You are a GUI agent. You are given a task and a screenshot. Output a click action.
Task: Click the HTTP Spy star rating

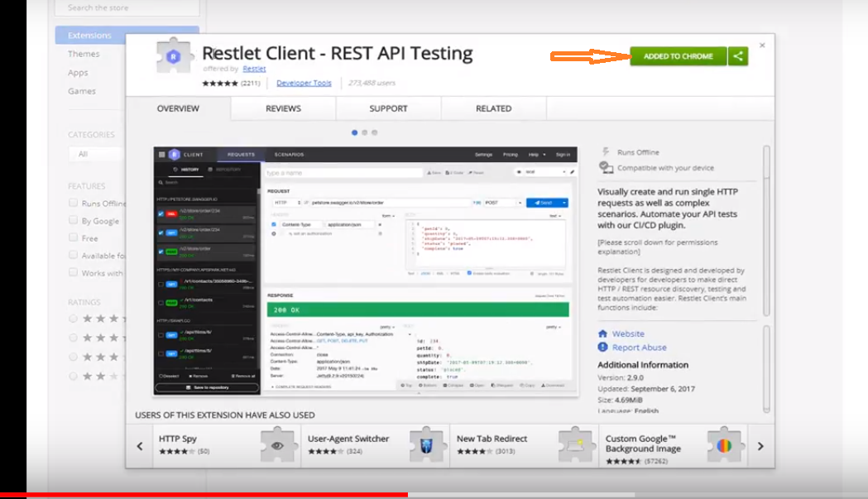point(177,451)
